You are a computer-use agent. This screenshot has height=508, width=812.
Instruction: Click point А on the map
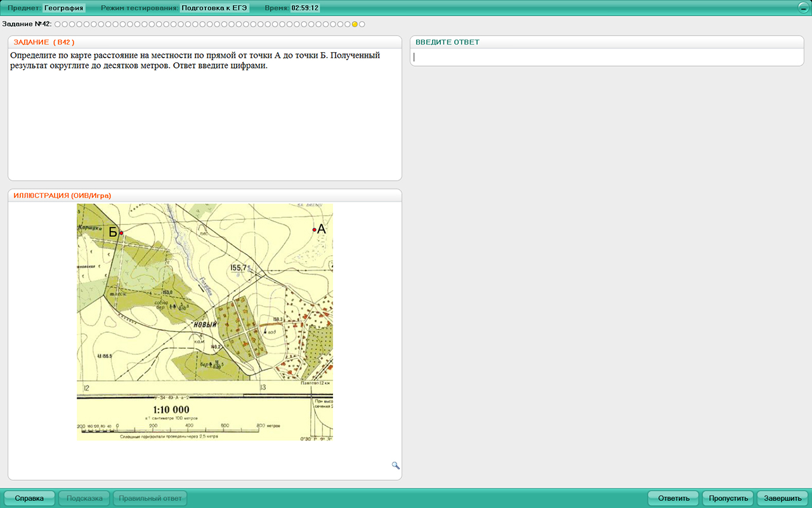[x=314, y=230]
